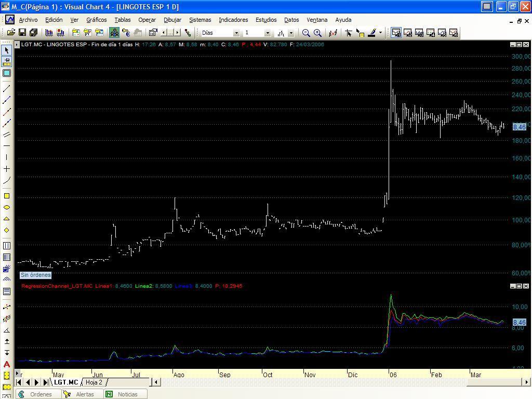Expand the time axis arrow at bottom left
This screenshot has width=532, height=399.
tap(17, 374)
